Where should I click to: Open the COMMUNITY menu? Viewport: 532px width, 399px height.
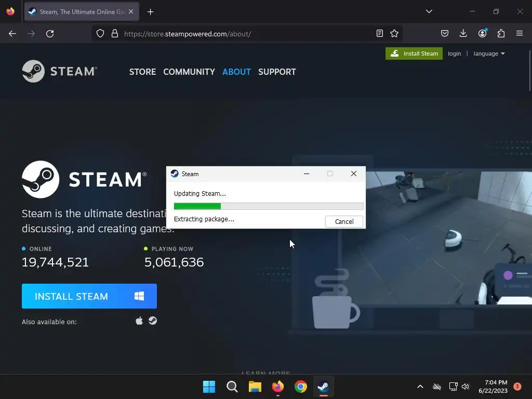click(189, 72)
